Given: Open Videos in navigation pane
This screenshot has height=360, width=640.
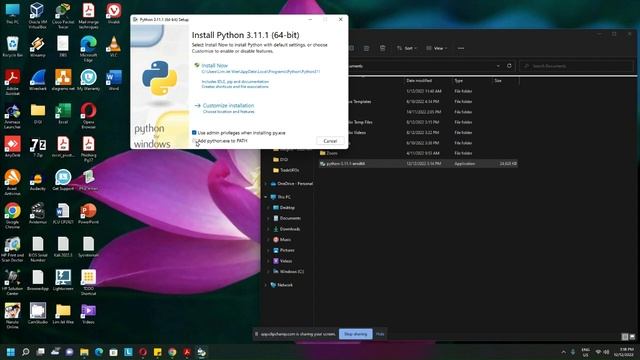Looking at the screenshot, I should (285, 261).
